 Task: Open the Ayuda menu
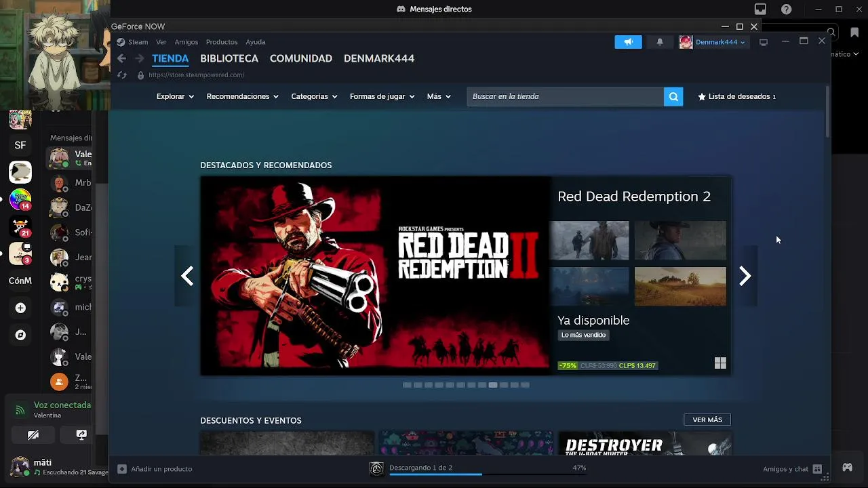pyautogui.click(x=256, y=42)
